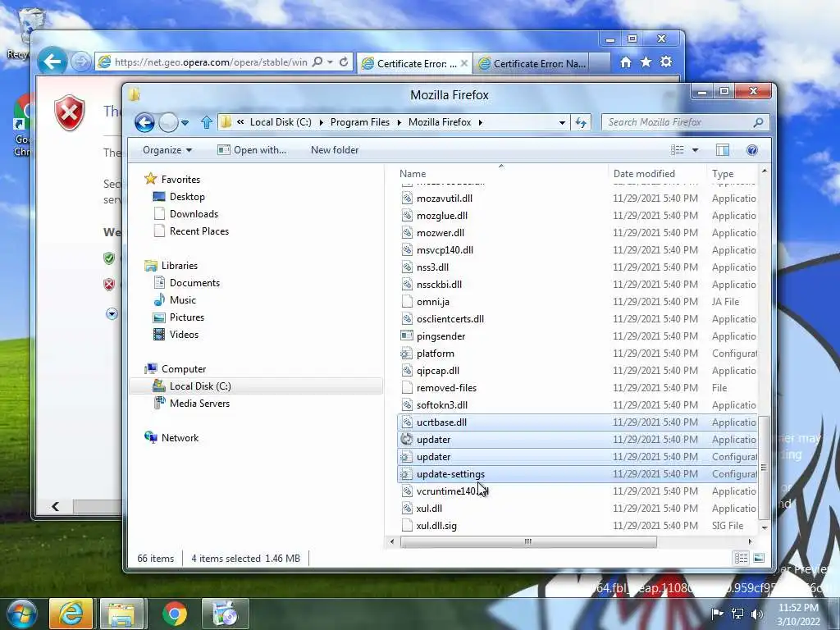Select the mozglue.dll file icon
The image size is (840, 630).
(x=407, y=216)
